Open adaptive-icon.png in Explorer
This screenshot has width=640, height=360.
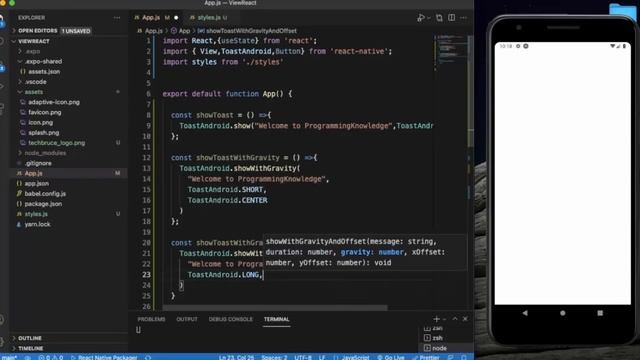54,102
